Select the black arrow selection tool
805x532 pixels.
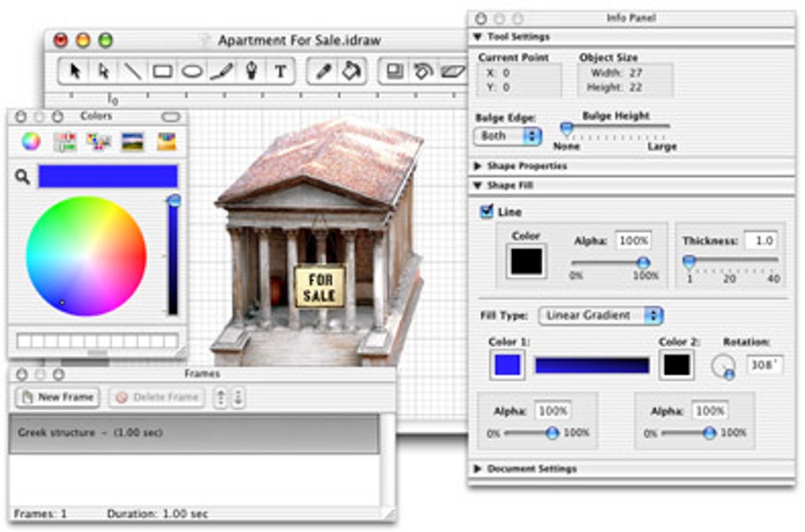pos(75,71)
